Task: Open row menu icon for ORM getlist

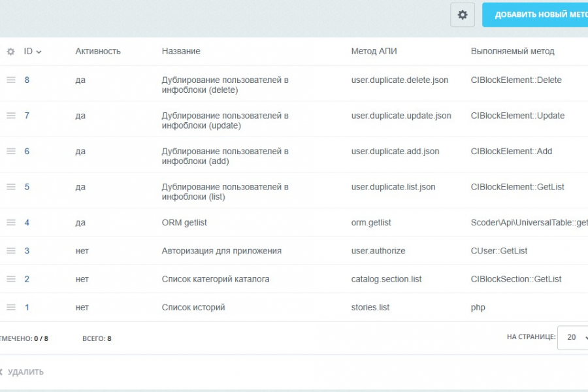Action: coord(11,222)
